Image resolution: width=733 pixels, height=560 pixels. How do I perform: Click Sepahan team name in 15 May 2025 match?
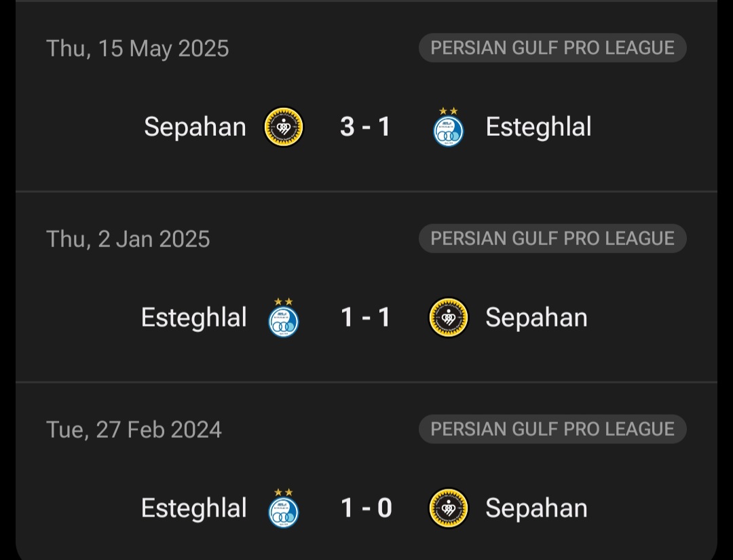(195, 127)
